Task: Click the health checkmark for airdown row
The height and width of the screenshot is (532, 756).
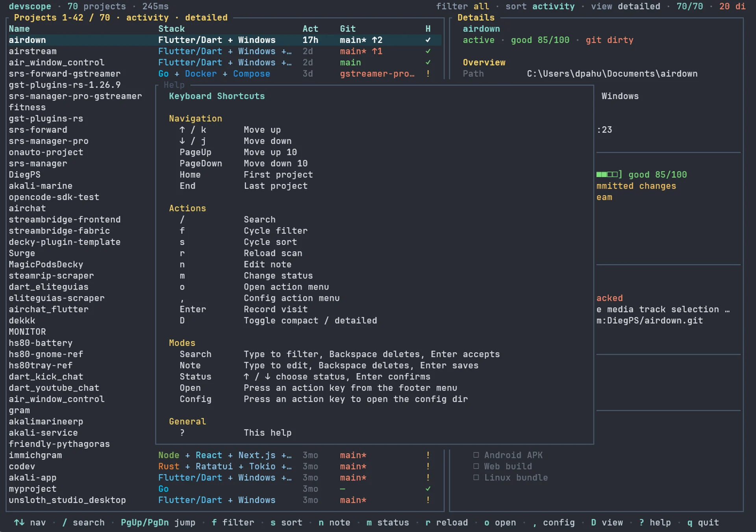Action: 428,40
